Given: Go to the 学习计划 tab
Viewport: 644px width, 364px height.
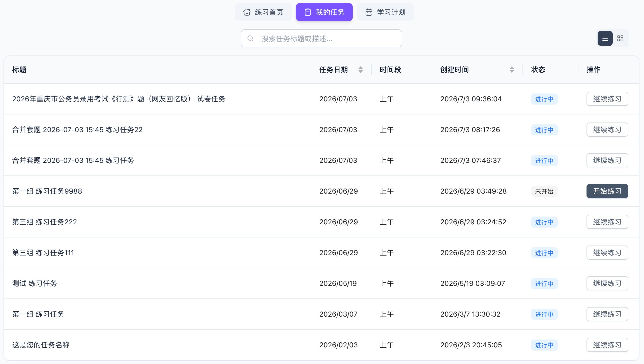Looking at the screenshot, I should coord(385,12).
